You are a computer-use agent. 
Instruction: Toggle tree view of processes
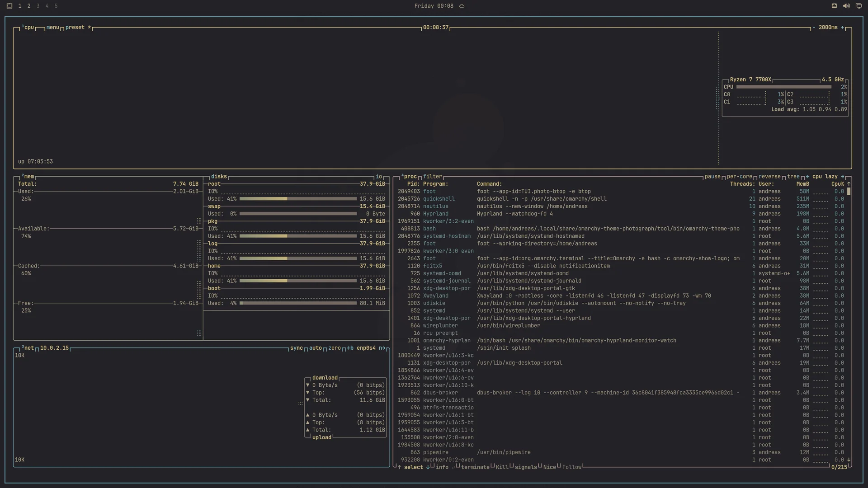pyautogui.click(x=793, y=177)
